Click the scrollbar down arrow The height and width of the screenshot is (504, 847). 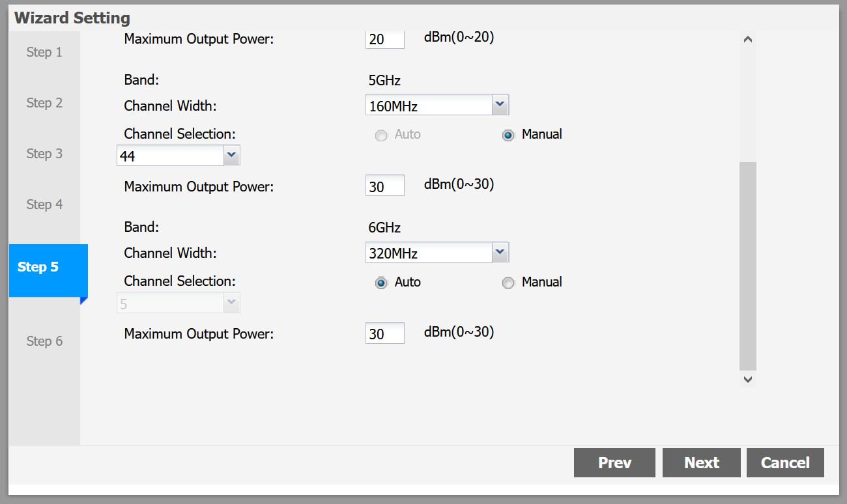[748, 379]
